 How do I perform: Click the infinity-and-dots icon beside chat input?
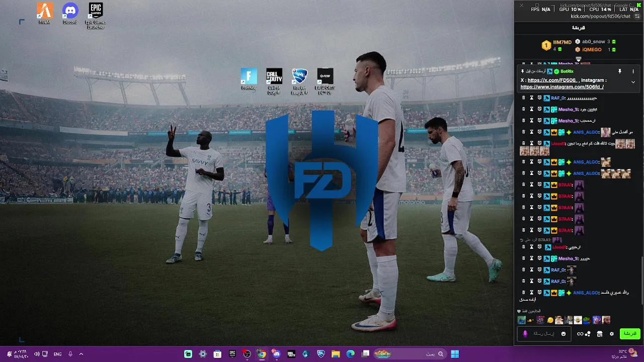[584, 334]
